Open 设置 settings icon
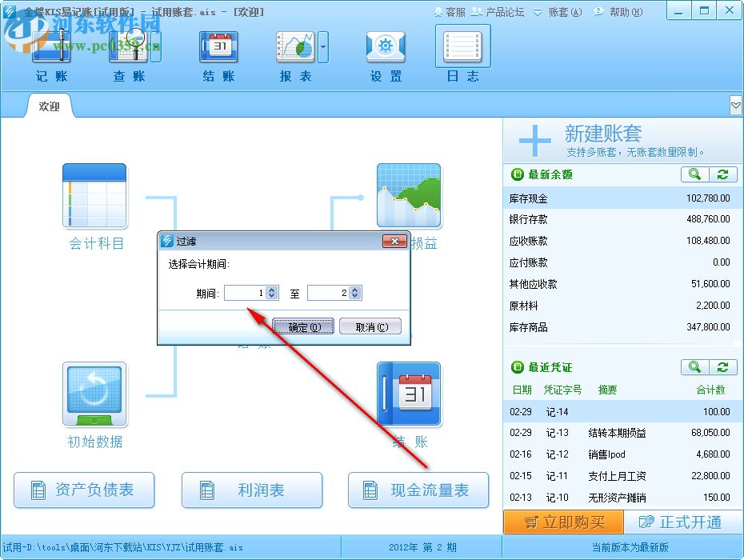This screenshot has width=744, height=560. [385, 46]
